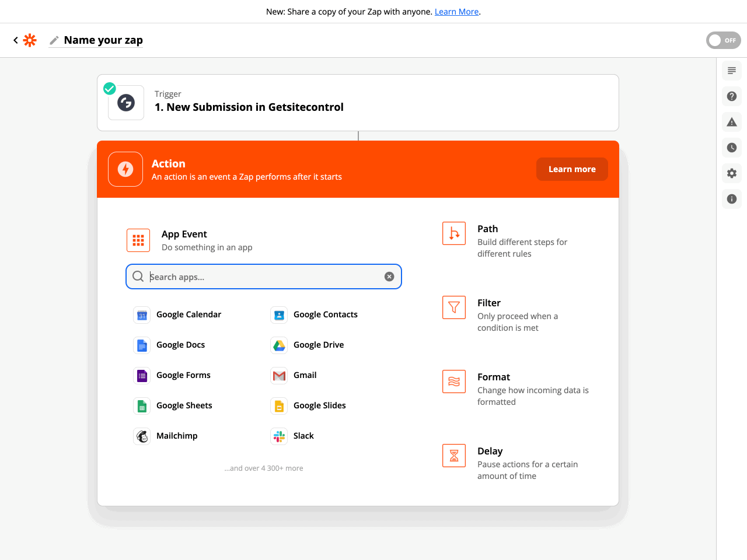Open the Learn More link in banner
Viewport: 747px width, 560px height.
coord(456,12)
